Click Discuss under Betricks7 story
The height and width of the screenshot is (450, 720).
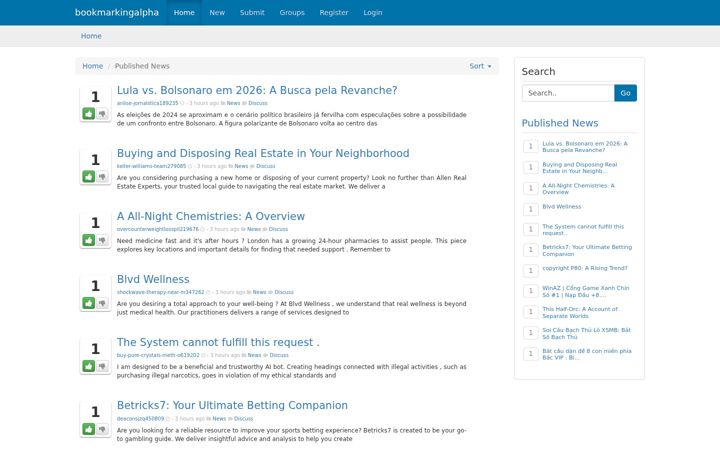[243, 418]
